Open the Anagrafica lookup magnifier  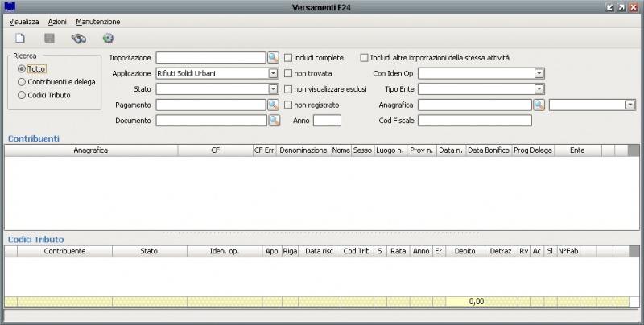tap(539, 105)
